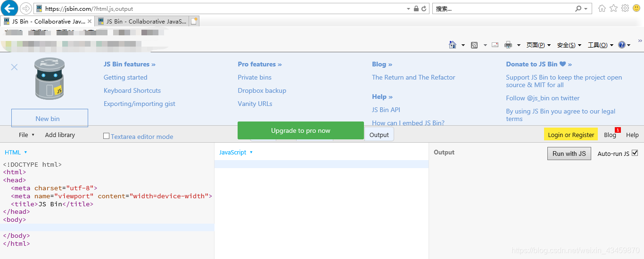Open the Private bins link
The height and width of the screenshot is (259, 644).
click(255, 77)
